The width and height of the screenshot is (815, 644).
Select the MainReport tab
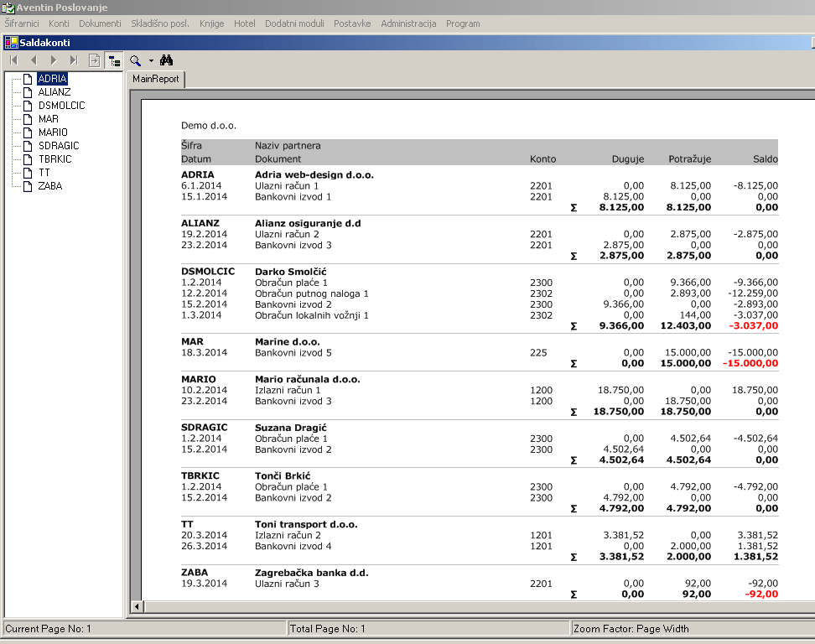pyautogui.click(x=156, y=79)
